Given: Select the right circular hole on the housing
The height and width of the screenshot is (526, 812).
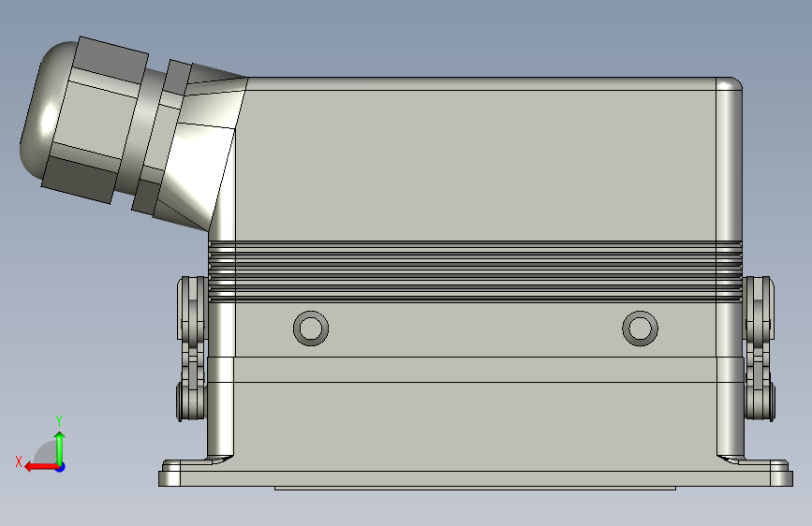Looking at the screenshot, I should [x=640, y=329].
